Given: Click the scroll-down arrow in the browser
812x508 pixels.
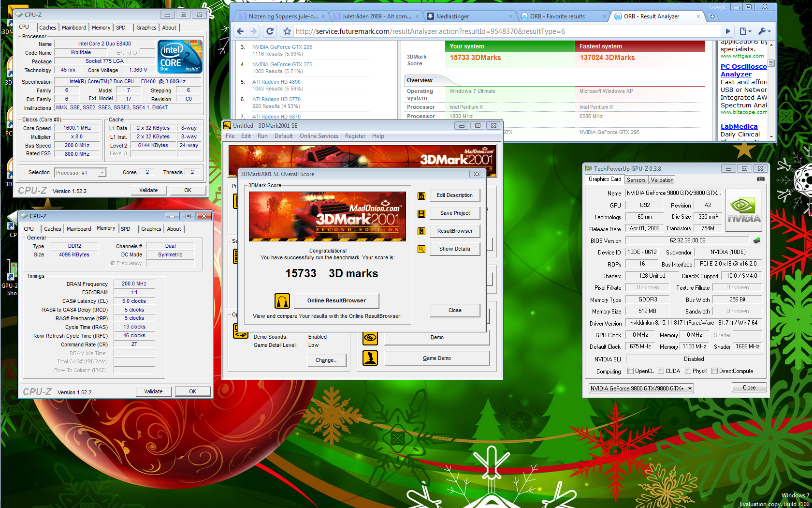Looking at the screenshot, I should click(x=771, y=137).
